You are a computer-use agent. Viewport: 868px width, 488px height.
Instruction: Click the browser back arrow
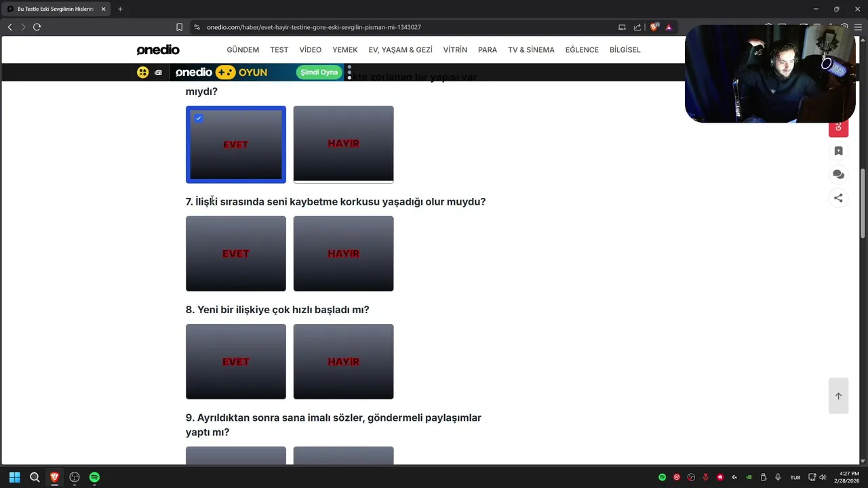(x=9, y=27)
